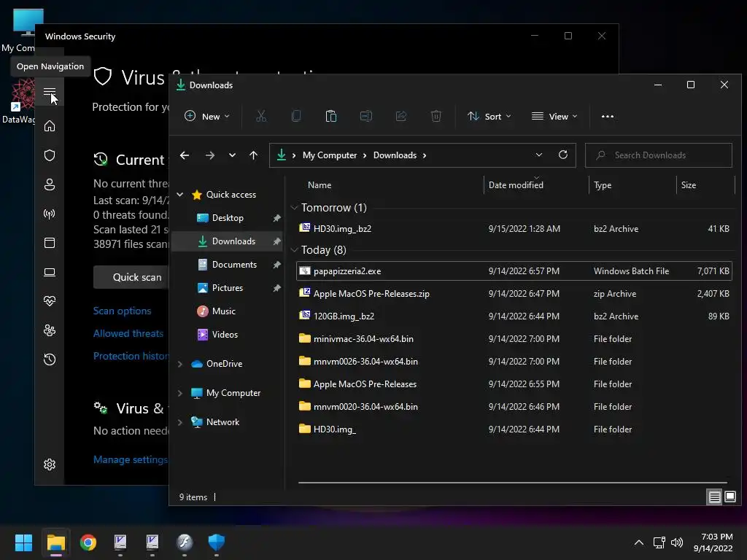Open the Windows Start button
The width and height of the screenshot is (747, 560).
click(23, 542)
